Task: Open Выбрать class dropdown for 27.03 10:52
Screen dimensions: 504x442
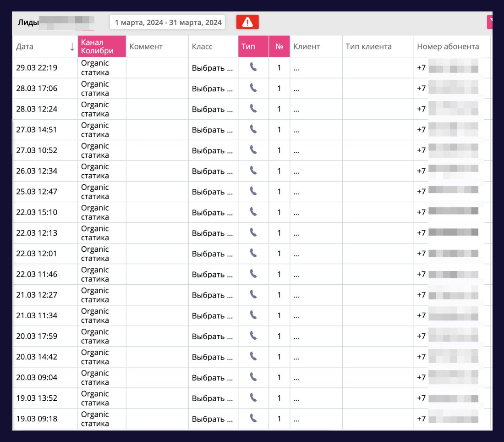Action: coord(212,150)
